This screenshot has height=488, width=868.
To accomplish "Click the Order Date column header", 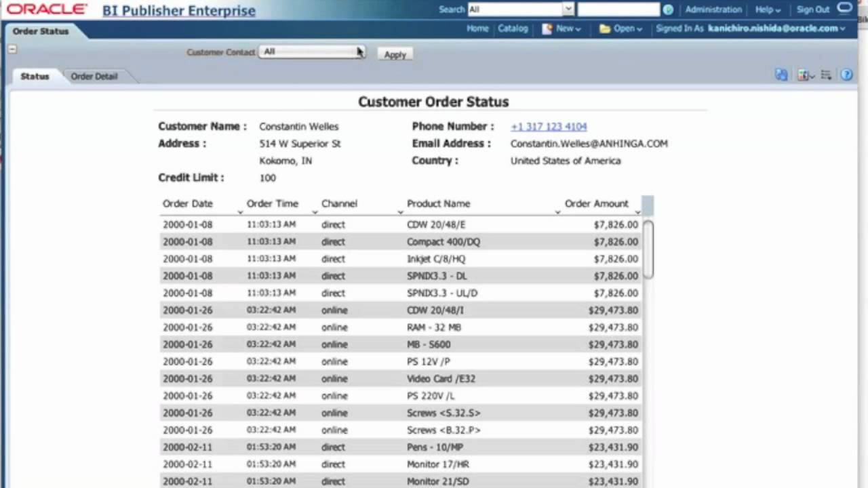I will (188, 203).
